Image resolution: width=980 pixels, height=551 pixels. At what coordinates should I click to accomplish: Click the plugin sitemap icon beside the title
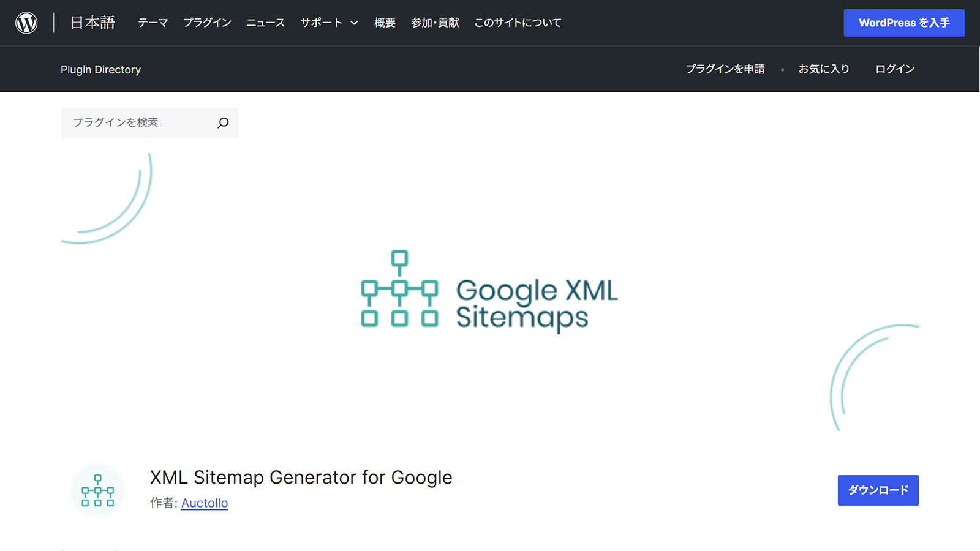point(98,490)
